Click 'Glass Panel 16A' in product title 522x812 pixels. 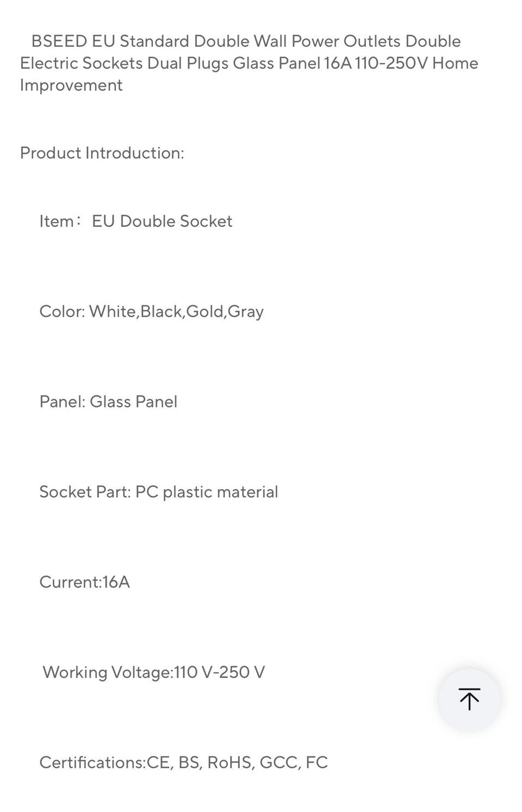tap(293, 64)
